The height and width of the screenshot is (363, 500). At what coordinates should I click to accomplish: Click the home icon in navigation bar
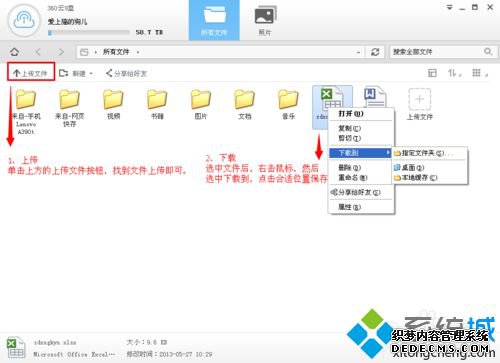click(x=14, y=52)
